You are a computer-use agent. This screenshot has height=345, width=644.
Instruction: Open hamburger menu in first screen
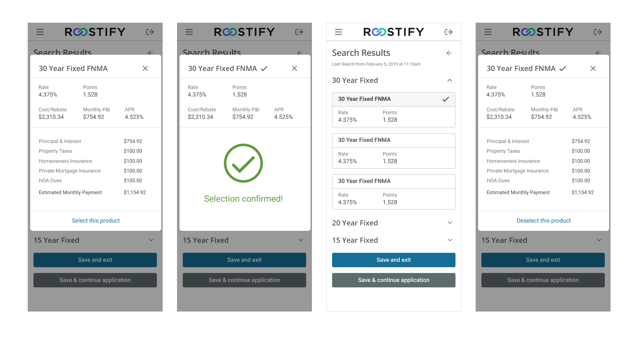[x=40, y=32]
